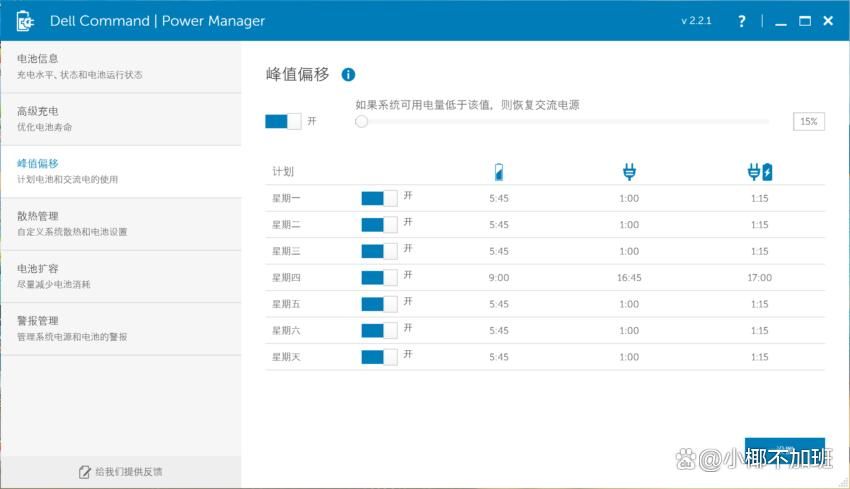Viewport: 850px width, 489px height.
Task: Minimize the Power Manager window
Action: 781,22
